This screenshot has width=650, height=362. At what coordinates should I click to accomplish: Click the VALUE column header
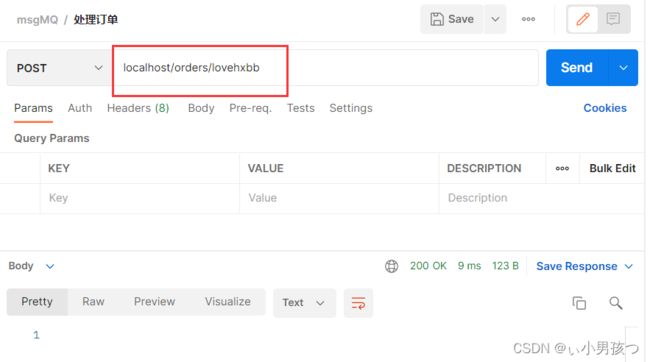click(266, 168)
